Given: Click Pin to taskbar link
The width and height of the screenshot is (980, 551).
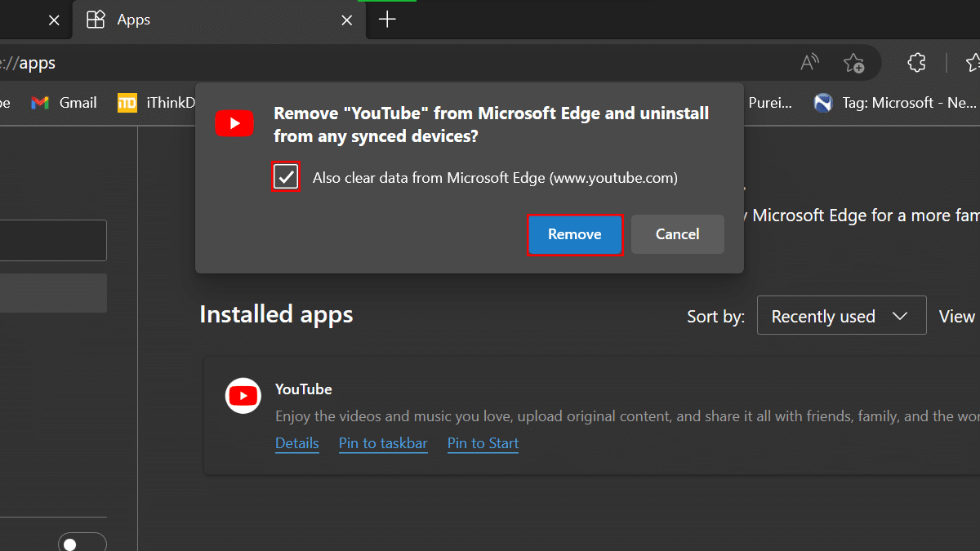Looking at the screenshot, I should (383, 443).
